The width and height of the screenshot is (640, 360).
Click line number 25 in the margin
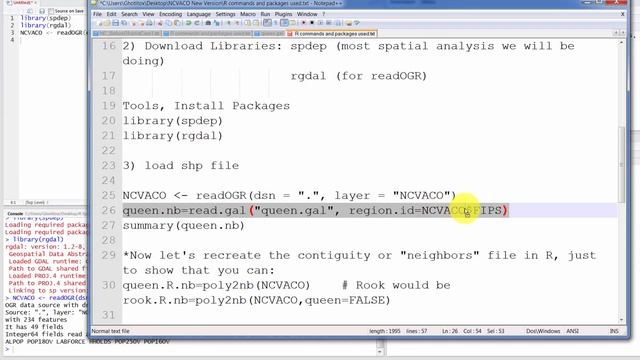109,196
